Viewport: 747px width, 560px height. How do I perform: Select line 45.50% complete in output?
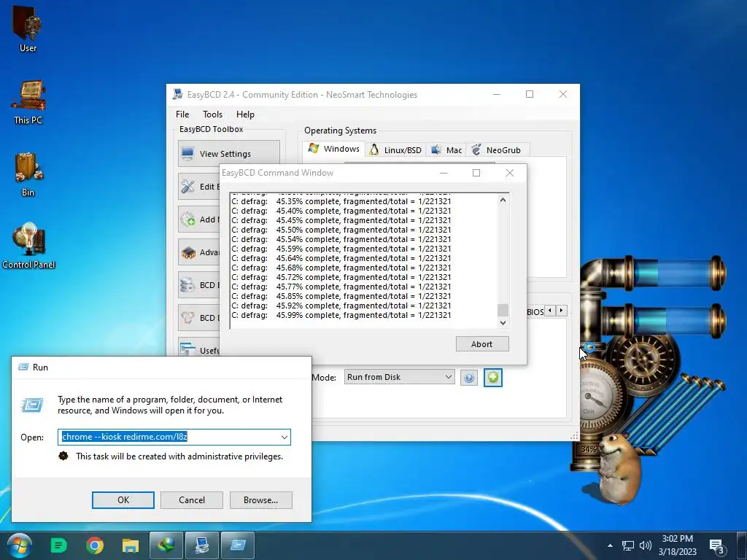pyautogui.click(x=341, y=230)
